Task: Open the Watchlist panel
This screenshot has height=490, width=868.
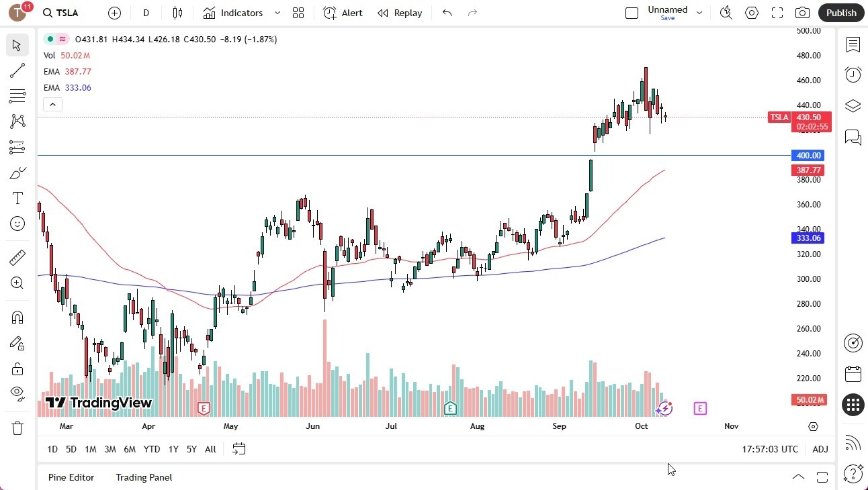Action: click(853, 45)
